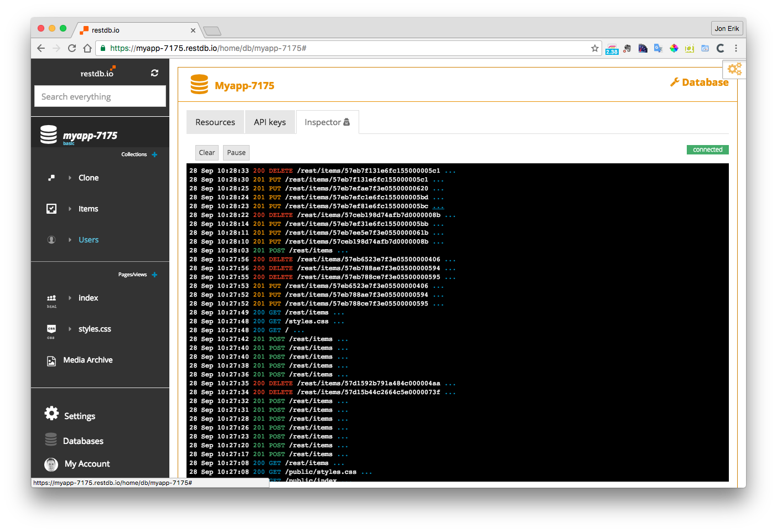The width and height of the screenshot is (777, 532).
Task: Open My Account
Action: [87, 464]
